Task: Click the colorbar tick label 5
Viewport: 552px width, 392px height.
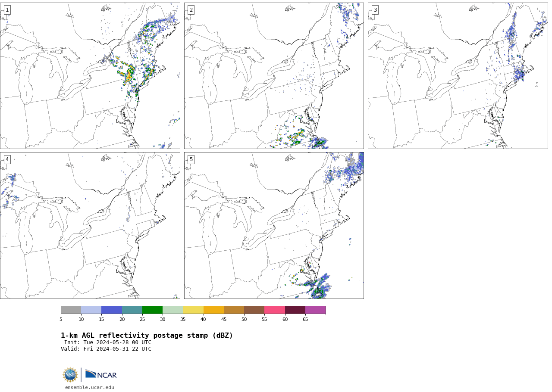Action: coord(61,319)
